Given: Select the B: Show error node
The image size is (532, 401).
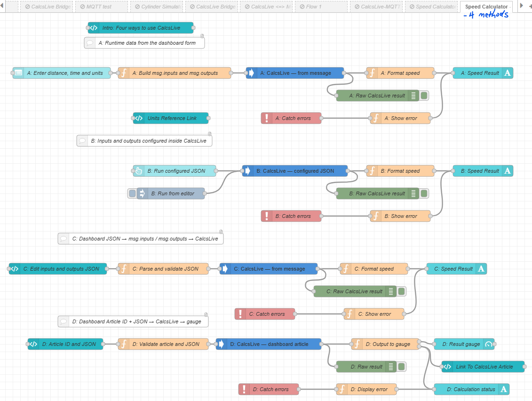Looking at the screenshot, I should [x=400, y=217].
